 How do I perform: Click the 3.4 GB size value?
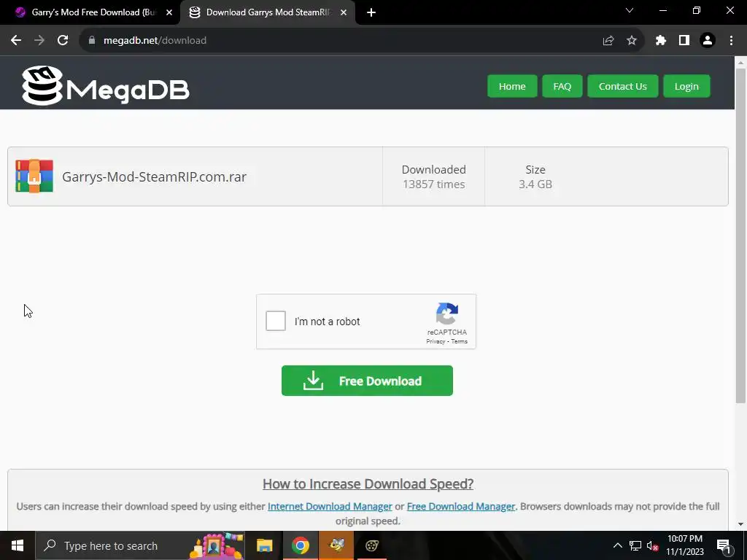tap(535, 184)
